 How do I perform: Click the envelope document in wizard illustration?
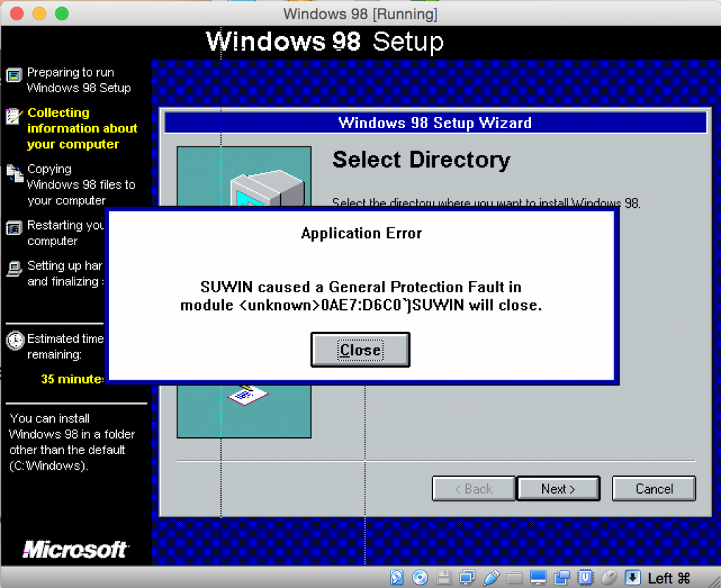click(247, 395)
